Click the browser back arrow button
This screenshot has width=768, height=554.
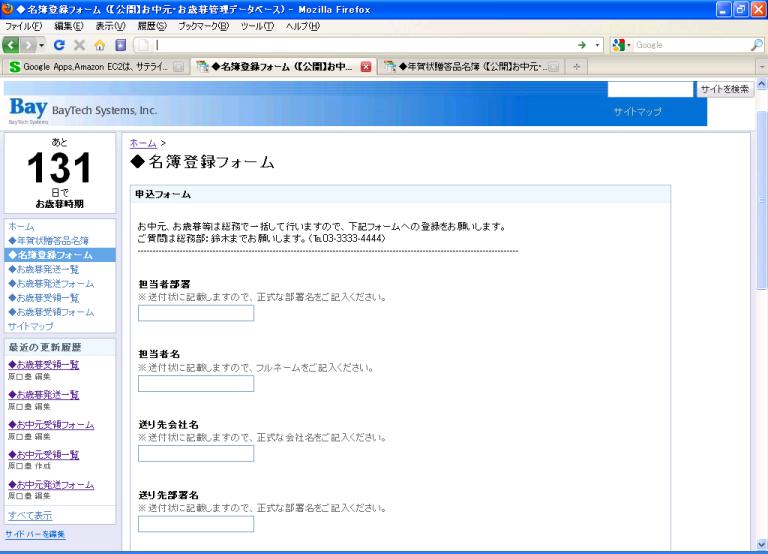click(x=12, y=45)
